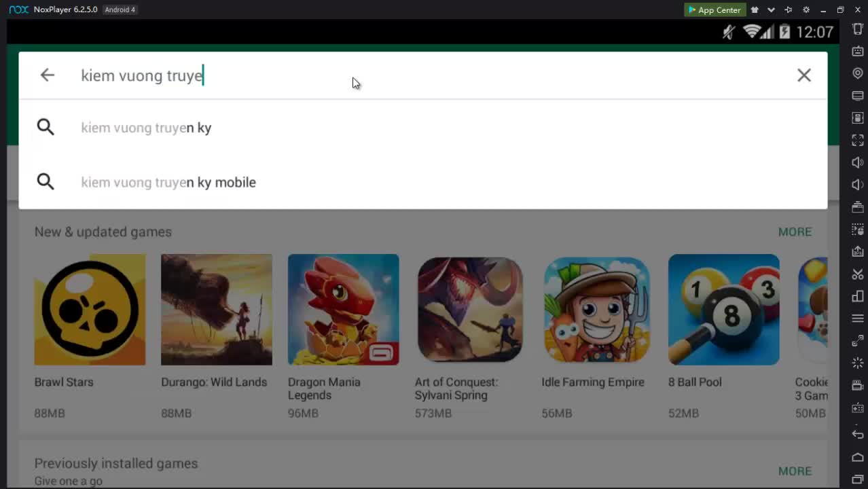This screenshot has height=489, width=868.
Task: Click the '8 Ball Pool' title text
Action: click(695, 382)
